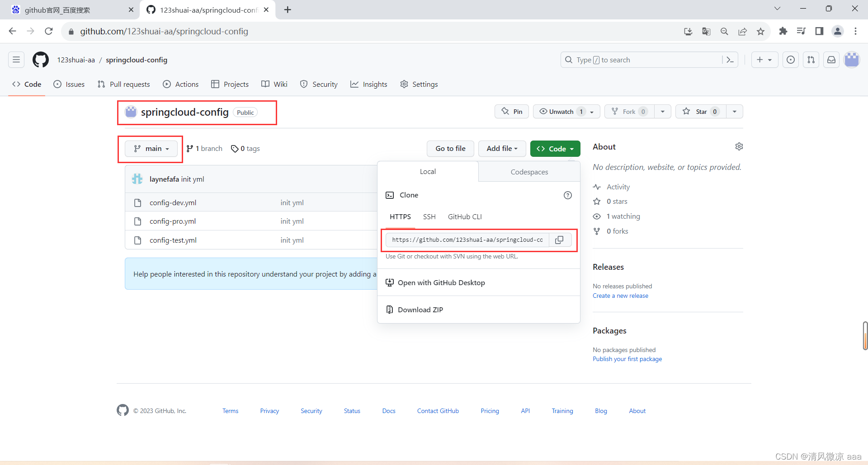Image resolution: width=868 pixels, height=465 pixels.
Task: Open the Unwatch notifications dropdown
Action: click(566, 112)
